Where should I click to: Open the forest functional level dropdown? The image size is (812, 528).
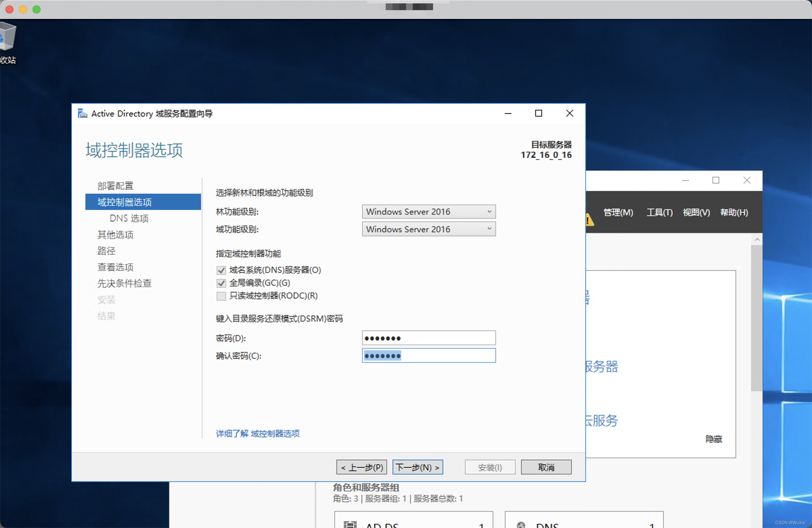click(429, 212)
